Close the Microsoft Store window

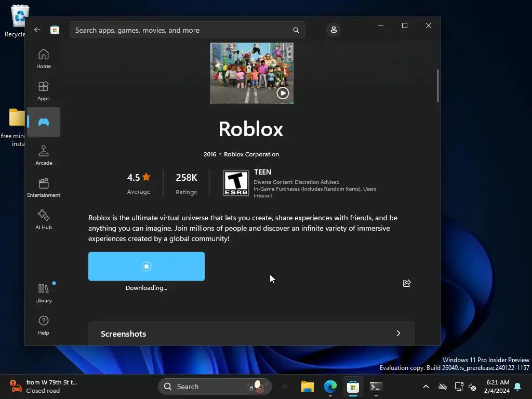pos(429,25)
